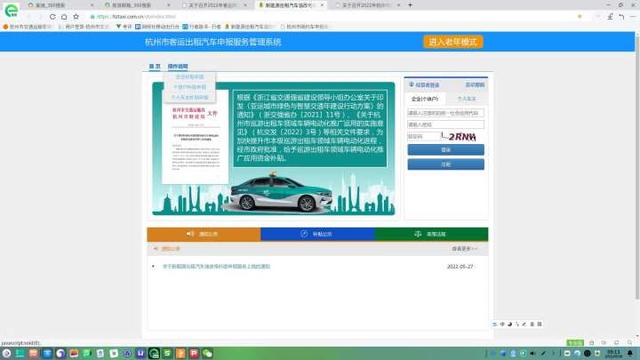Open red WPS presentation taskbar icon
Image resolution: width=640 pixels, height=360 pixels.
[x=194, y=353]
